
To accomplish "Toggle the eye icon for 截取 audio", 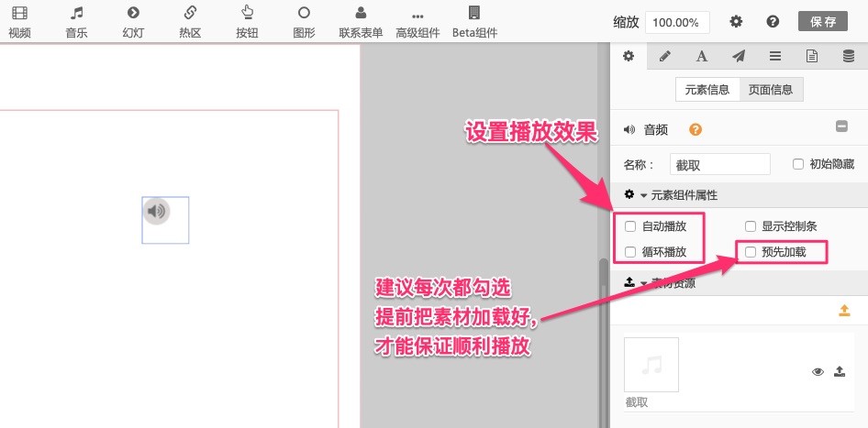I will tap(818, 371).
